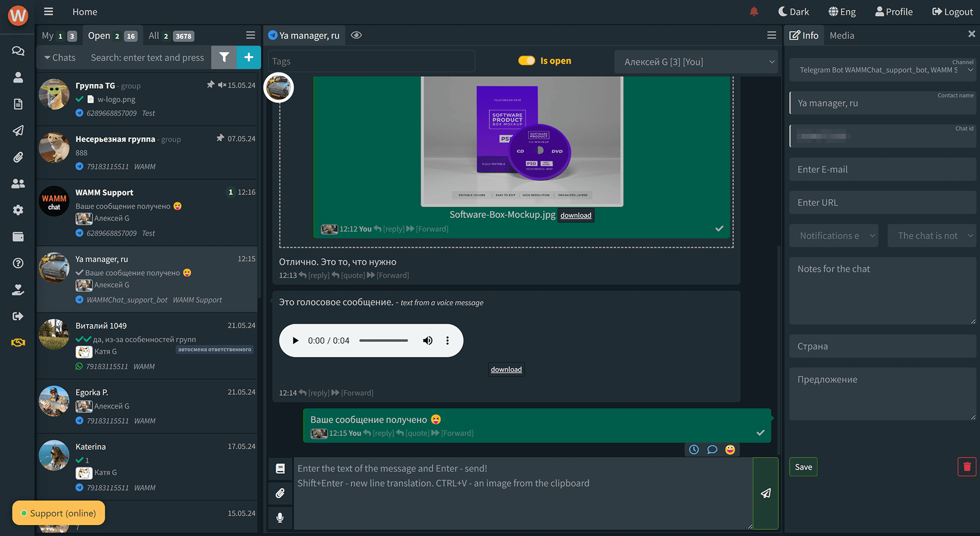Click the red trash delete icon
Image resolution: width=980 pixels, height=536 pixels.
967,467
